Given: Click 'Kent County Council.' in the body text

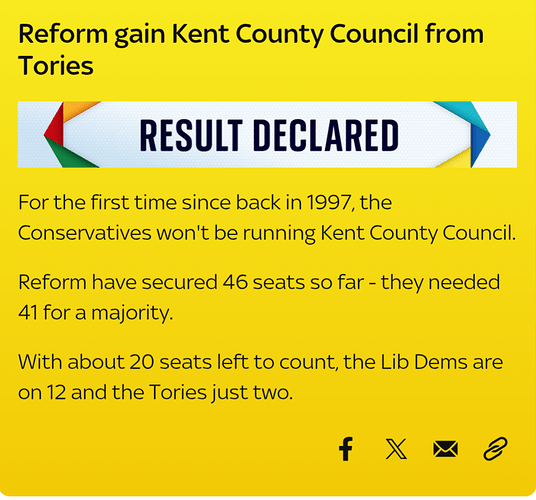Looking at the screenshot, I should (x=418, y=233).
